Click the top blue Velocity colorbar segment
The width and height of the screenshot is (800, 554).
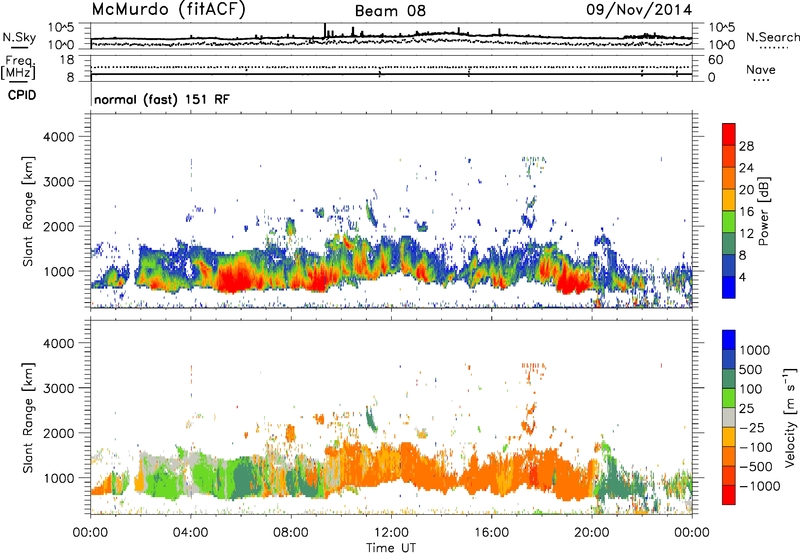tap(729, 340)
